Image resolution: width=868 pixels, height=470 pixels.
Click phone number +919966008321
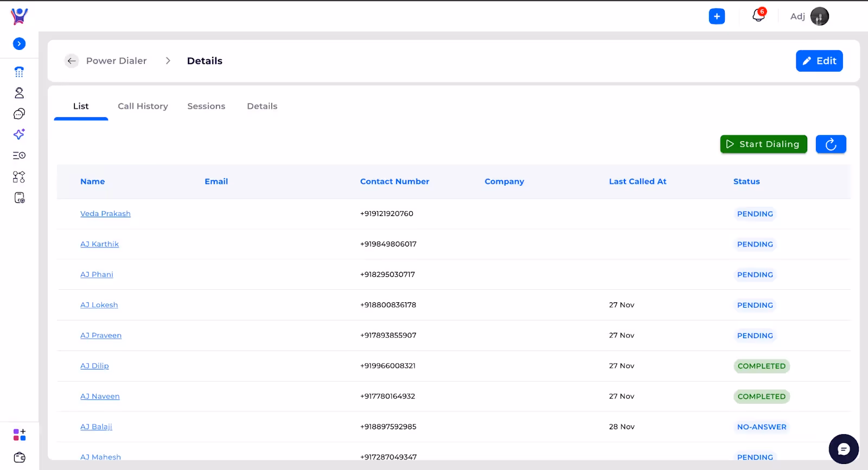(x=388, y=366)
